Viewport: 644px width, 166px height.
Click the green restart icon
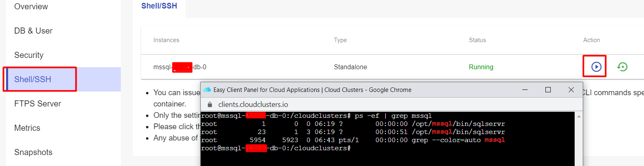point(622,66)
